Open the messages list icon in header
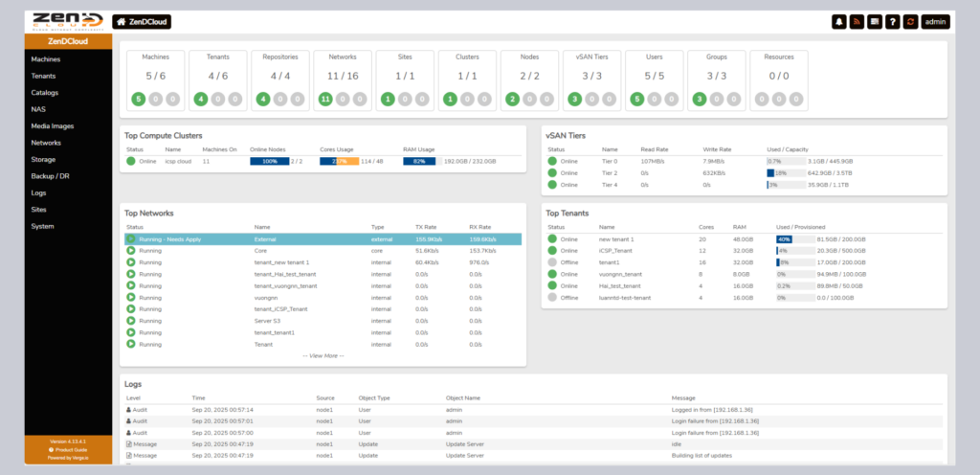Screen dimensions: 980x475 coord(875,21)
